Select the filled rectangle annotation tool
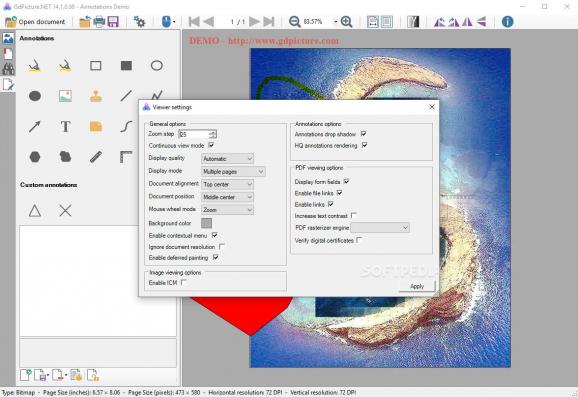The height and width of the screenshot is (397, 578). (x=126, y=66)
